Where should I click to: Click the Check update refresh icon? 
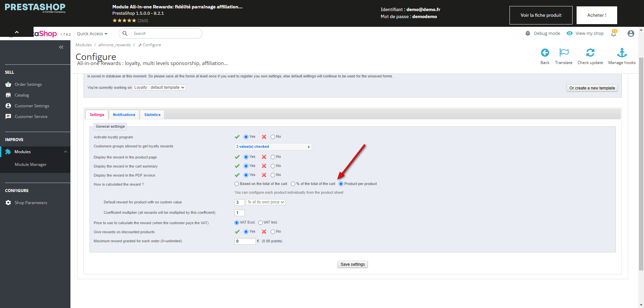[590, 53]
